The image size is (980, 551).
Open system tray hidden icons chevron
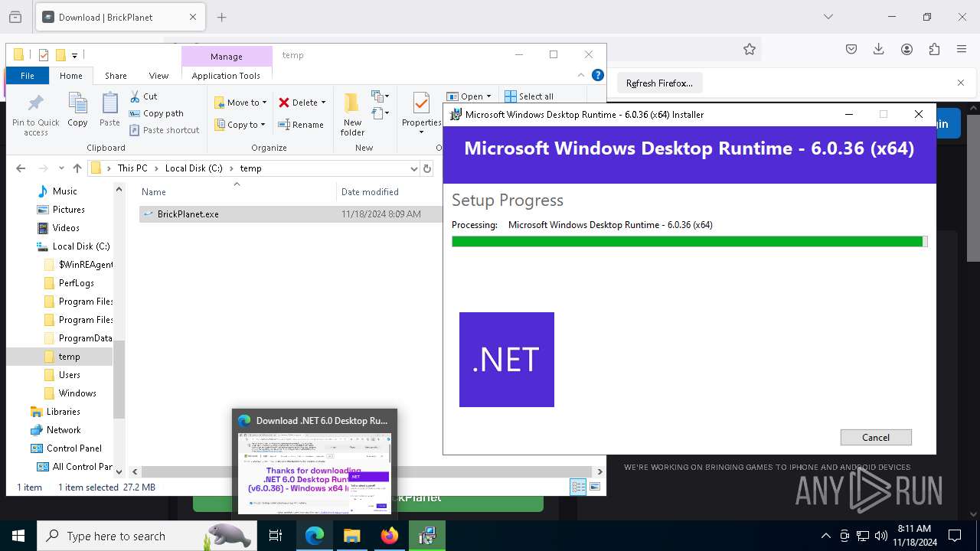tap(825, 536)
